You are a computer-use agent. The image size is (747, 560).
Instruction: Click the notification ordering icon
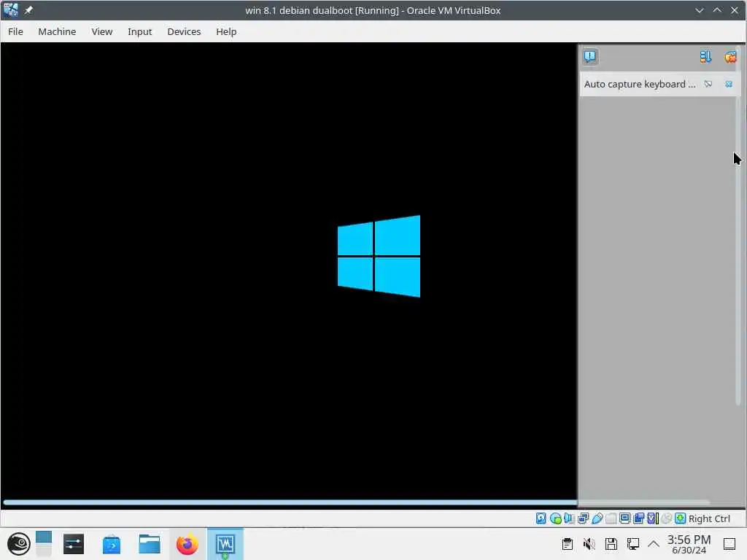(x=705, y=57)
